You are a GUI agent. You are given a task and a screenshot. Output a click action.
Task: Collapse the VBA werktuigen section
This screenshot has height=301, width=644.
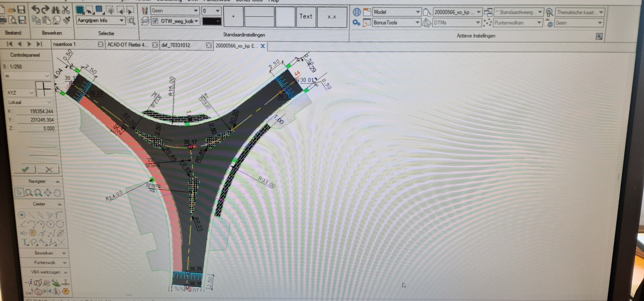pos(65,272)
